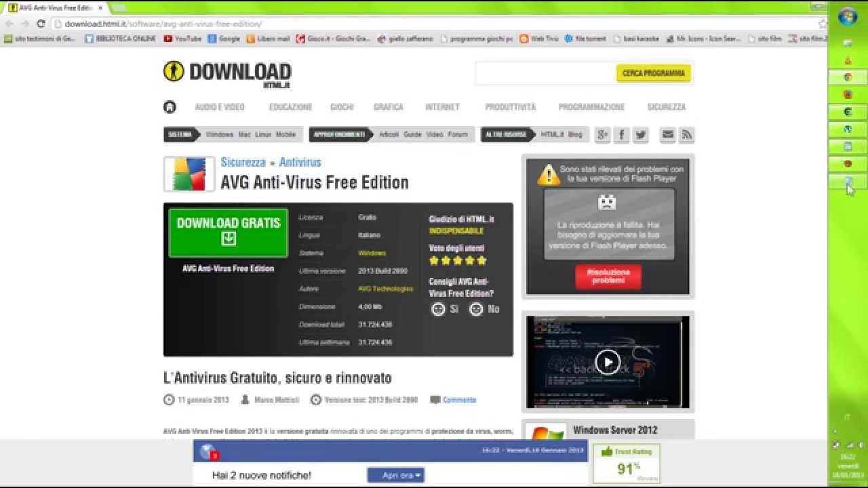Screen dimensions: 868x488
Task: Open the INTERNET category menu
Action: (442, 107)
